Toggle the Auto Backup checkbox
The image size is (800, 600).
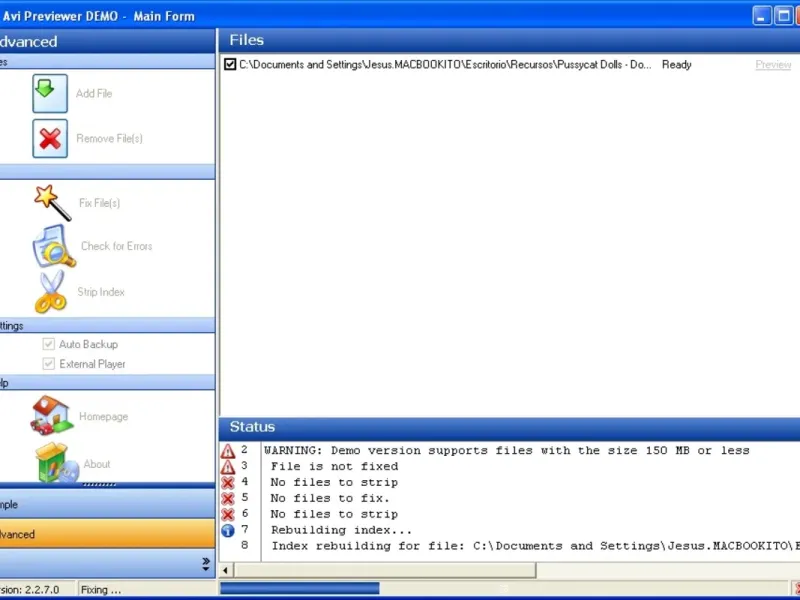(x=48, y=344)
